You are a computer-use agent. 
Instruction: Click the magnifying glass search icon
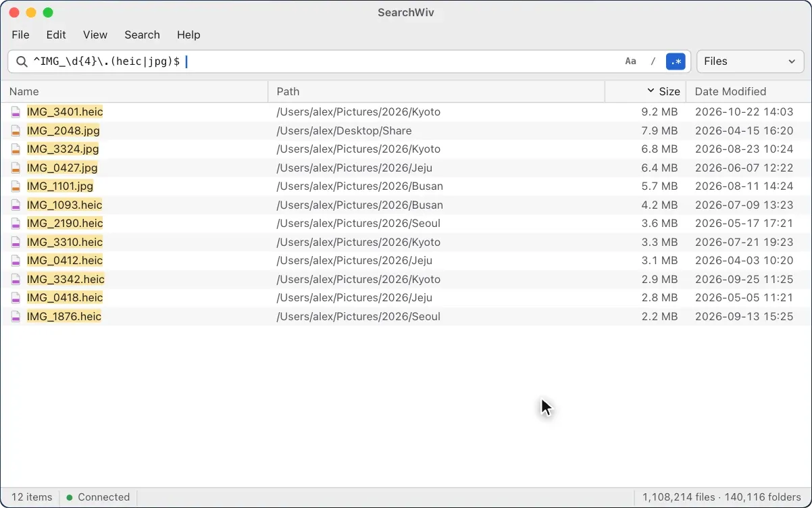[x=22, y=61]
